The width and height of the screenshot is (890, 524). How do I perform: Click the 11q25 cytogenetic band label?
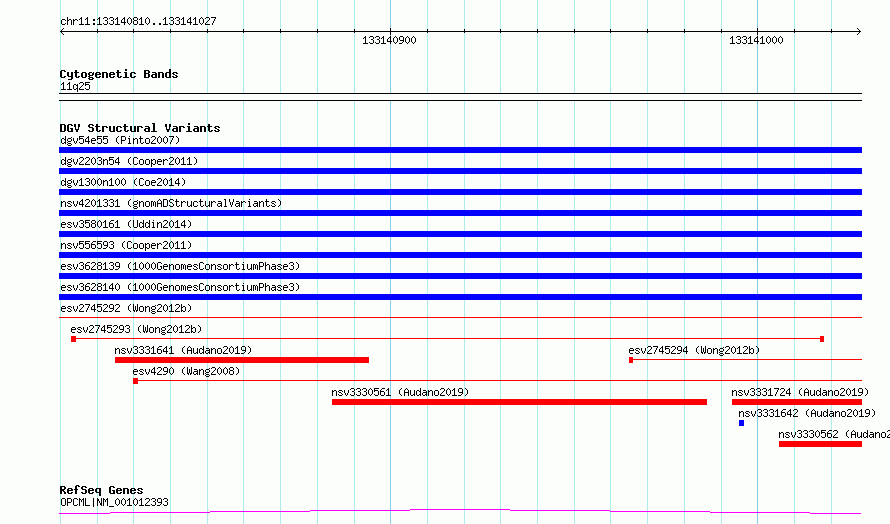click(75, 86)
